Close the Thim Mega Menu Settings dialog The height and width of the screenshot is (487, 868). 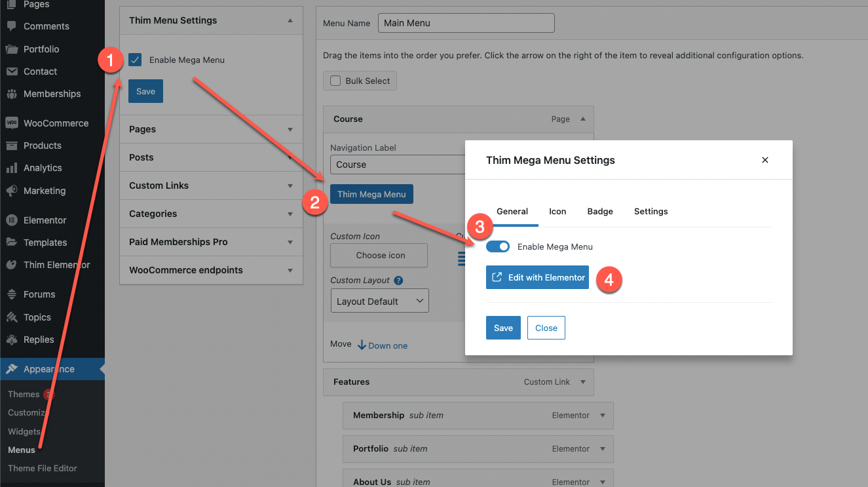[764, 160]
